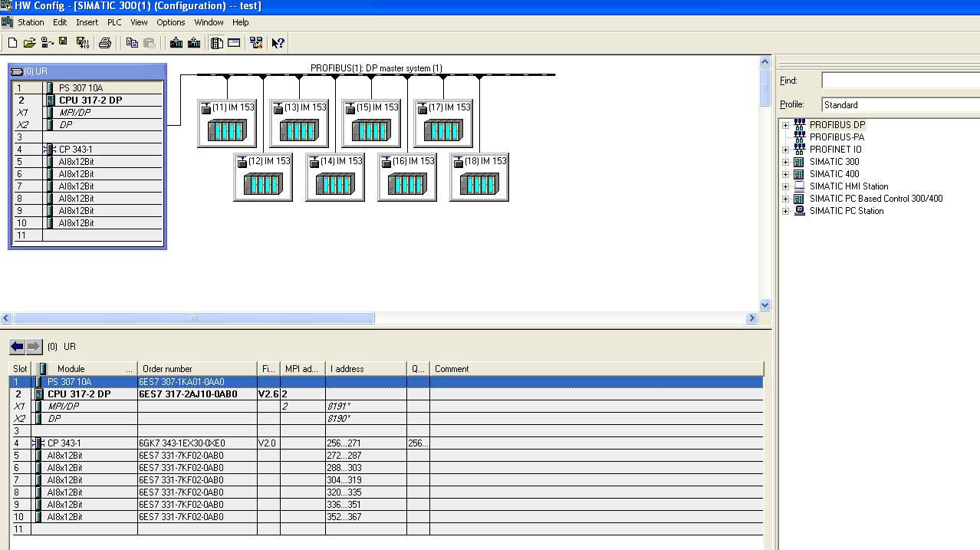Select the (12) IM 153 station icon
Viewport: 980px width, 550px height.
coord(263,177)
